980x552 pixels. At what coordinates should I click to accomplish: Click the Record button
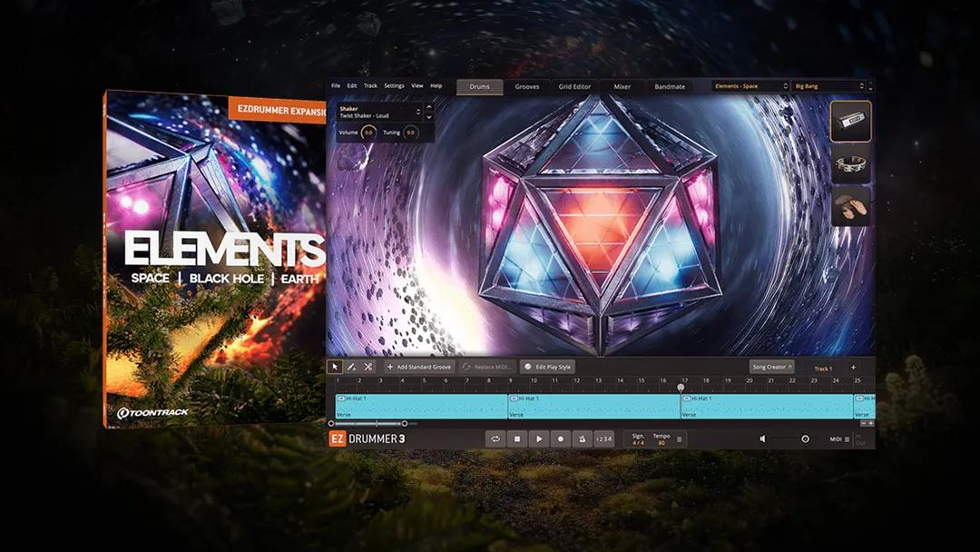click(x=560, y=439)
